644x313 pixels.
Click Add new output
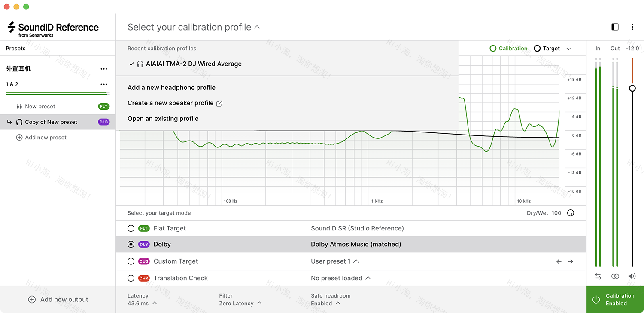(58, 300)
